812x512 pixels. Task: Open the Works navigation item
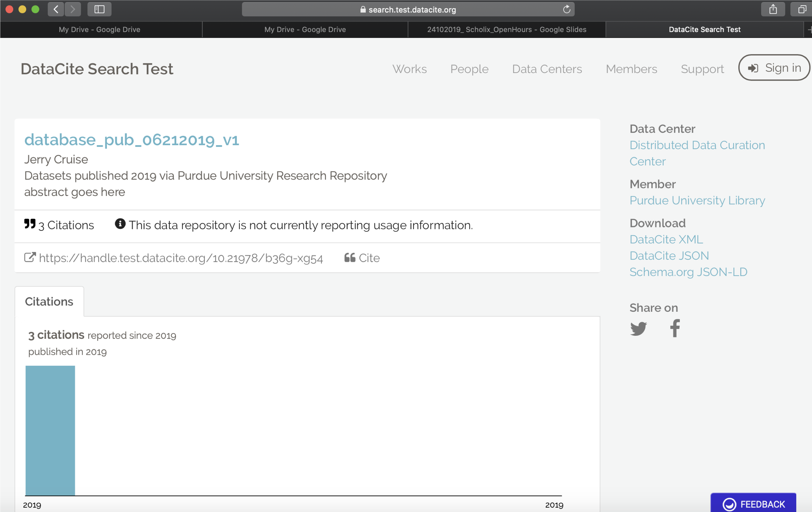[409, 69]
